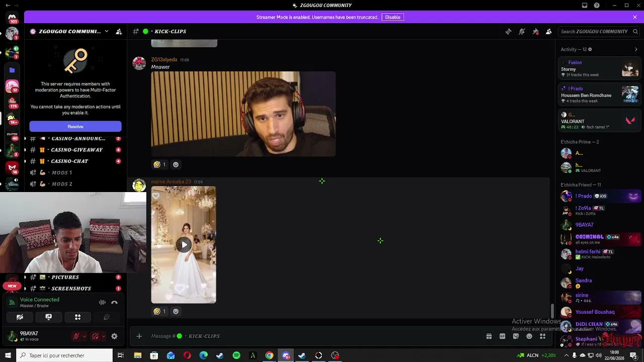The height and width of the screenshot is (362, 644).
Task: Jump to NEW unread server indicator
Action: (x=12, y=286)
